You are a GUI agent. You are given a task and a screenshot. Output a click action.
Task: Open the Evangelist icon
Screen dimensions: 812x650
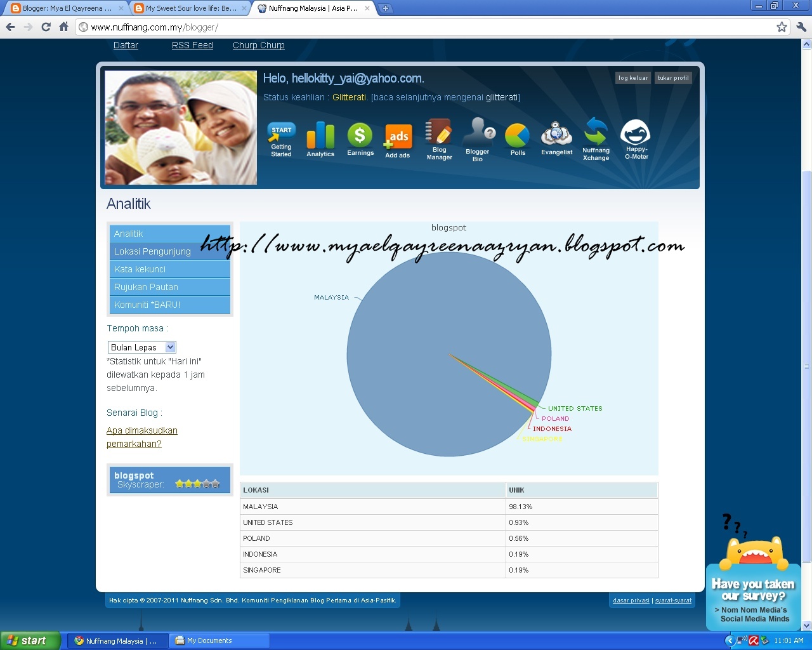[557, 138]
